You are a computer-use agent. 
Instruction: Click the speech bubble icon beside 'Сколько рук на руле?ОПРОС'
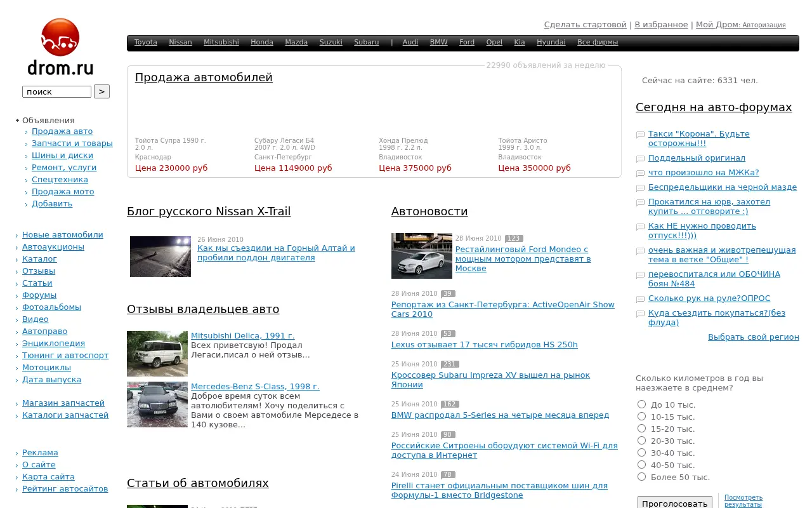[x=640, y=299]
